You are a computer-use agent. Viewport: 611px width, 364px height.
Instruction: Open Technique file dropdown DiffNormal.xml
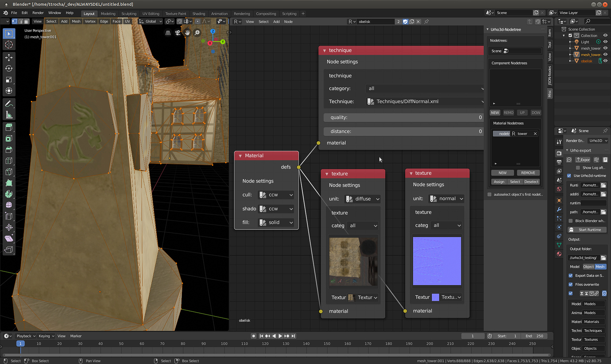[425, 101]
